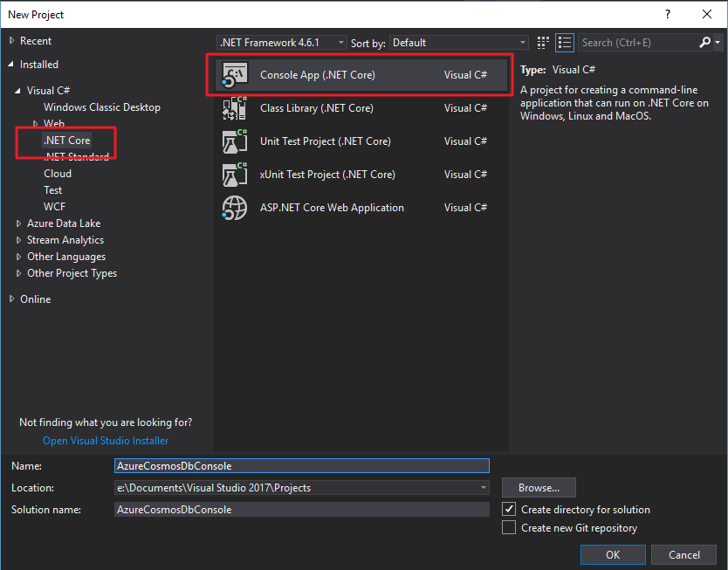Select ASP.NET Core Web Application name
The image size is (728, 570).
pyautogui.click(x=332, y=208)
